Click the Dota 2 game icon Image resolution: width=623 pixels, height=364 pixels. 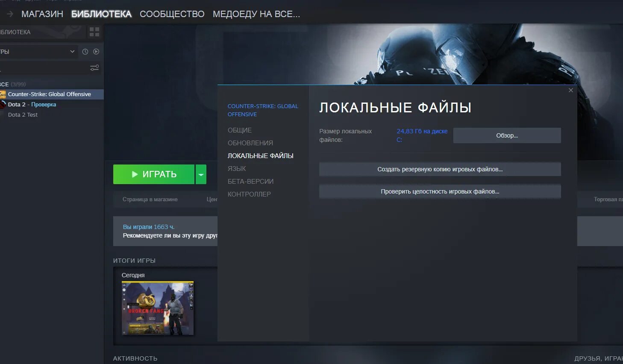(x=3, y=104)
